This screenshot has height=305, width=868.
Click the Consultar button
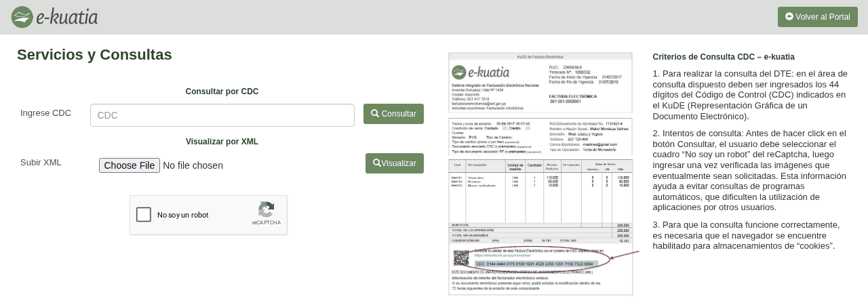[393, 114]
